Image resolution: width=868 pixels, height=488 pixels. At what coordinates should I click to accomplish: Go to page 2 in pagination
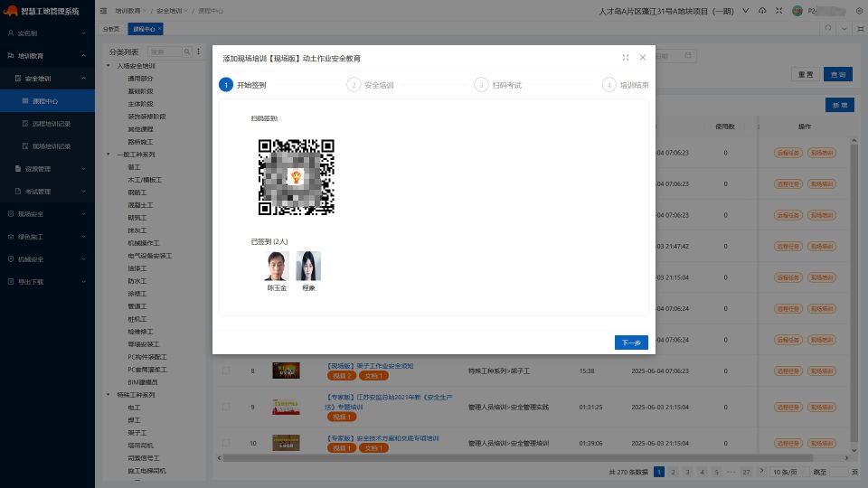(x=673, y=472)
